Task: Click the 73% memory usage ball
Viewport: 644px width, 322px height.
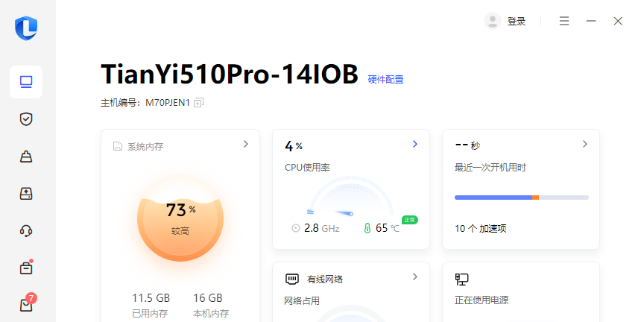Action: pos(180,218)
